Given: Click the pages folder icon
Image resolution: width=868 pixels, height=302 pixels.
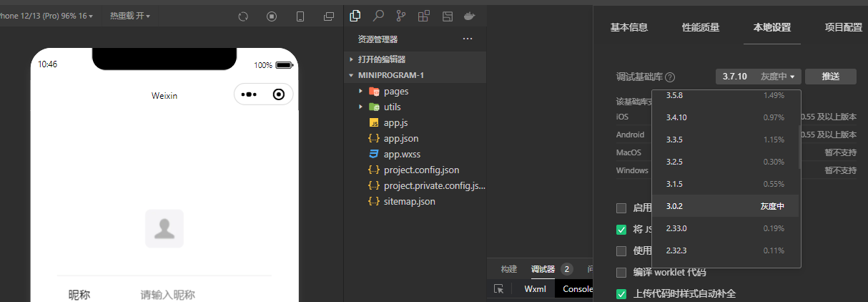Looking at the screenshot, I should pyautogui.click(x=374, y=92).
